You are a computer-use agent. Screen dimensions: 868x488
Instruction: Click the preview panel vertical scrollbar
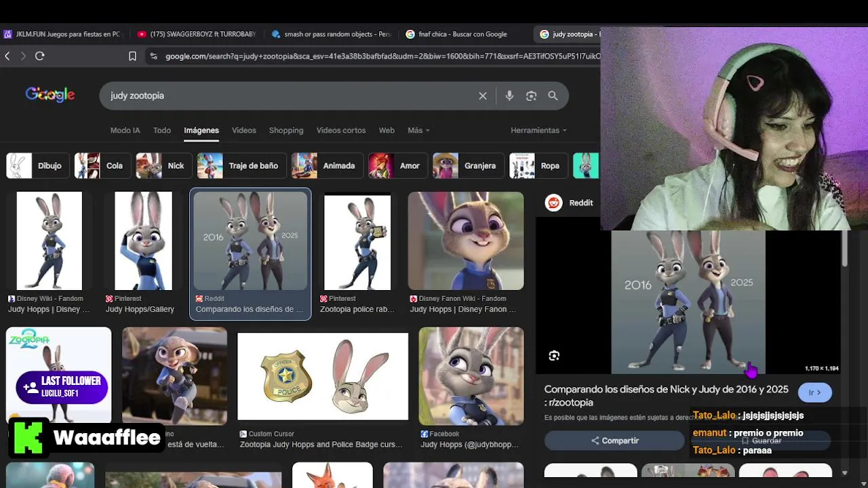844,248
